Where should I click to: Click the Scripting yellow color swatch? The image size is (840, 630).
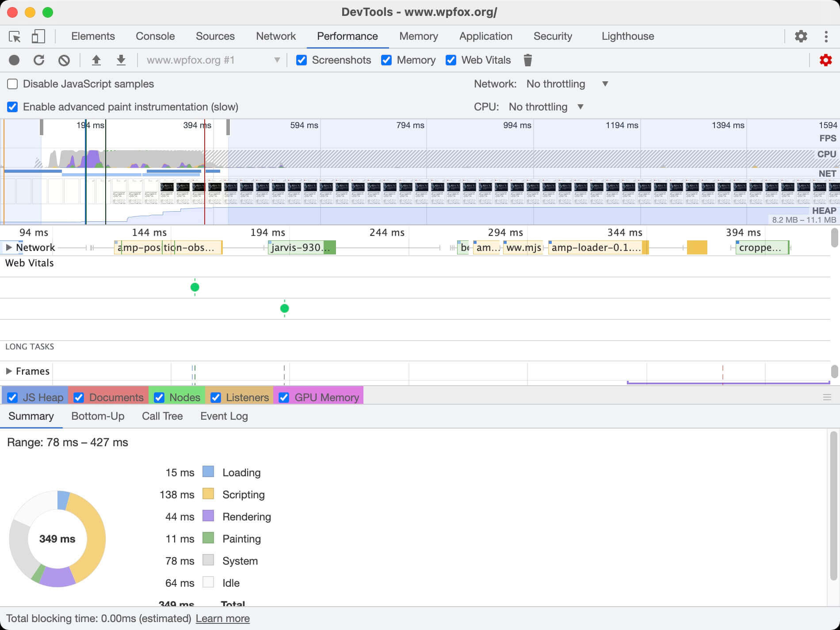pos(208,493)
